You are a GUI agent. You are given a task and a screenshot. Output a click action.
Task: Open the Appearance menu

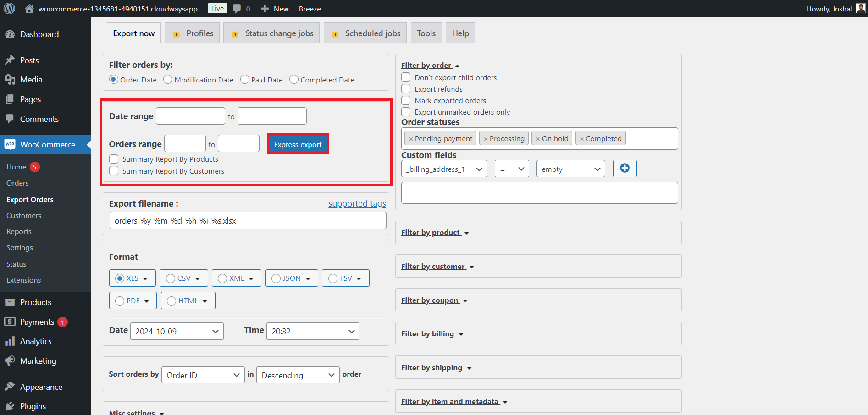click(x=41, y=387)
